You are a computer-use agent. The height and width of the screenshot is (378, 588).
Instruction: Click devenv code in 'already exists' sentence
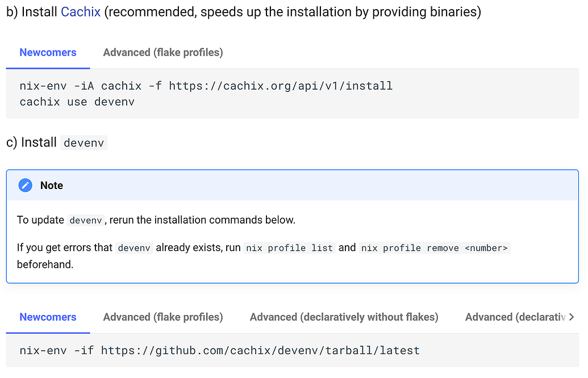click(134, 248)
